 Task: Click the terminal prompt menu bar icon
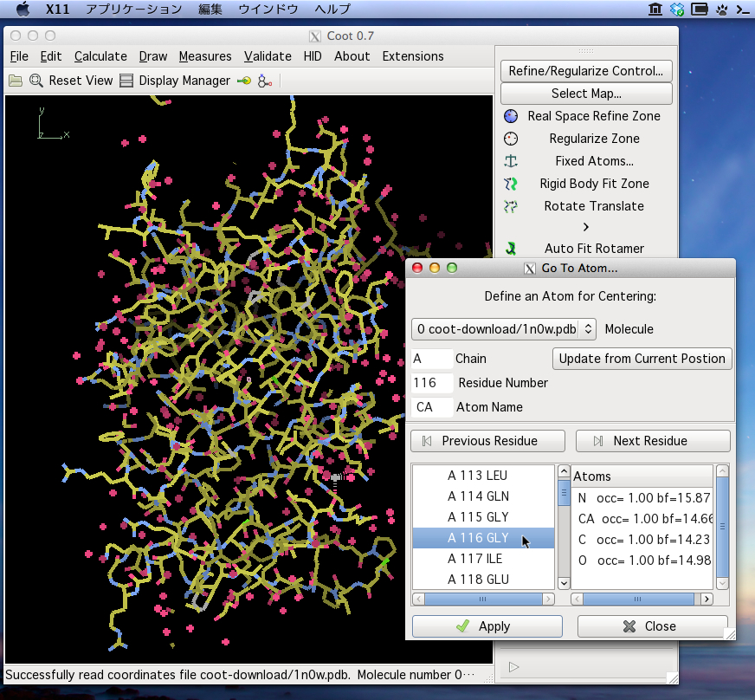(x=743, y=10)
